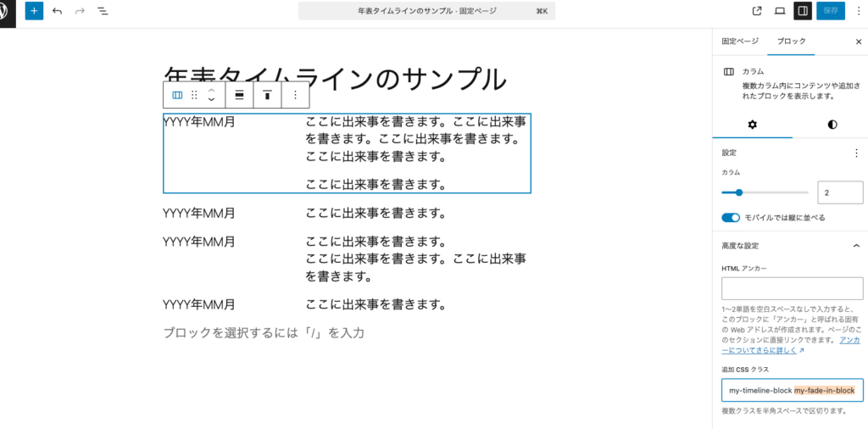
Task: Click the second row ここに出来事を書きます text
Action: [376, 213]
